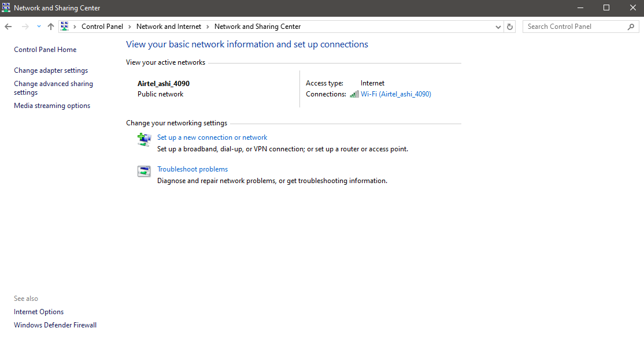Screen dimensions: 644x339
Task: Click the Troubleshoot problems icon
Action: point(144,171)
